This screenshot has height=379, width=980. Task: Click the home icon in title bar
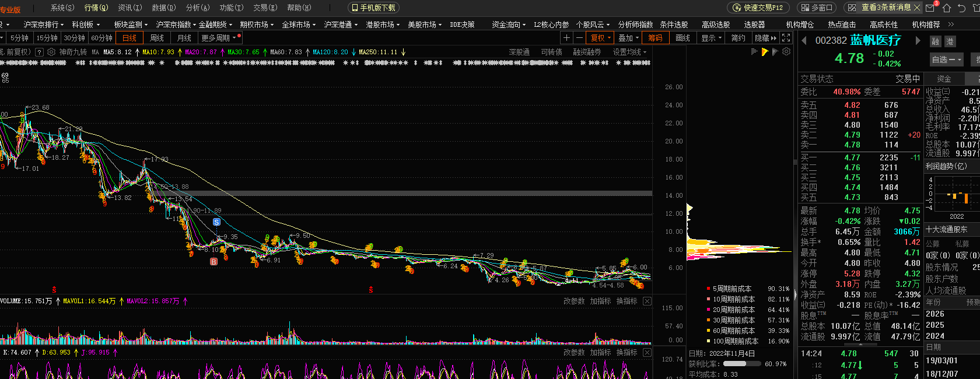947,8
